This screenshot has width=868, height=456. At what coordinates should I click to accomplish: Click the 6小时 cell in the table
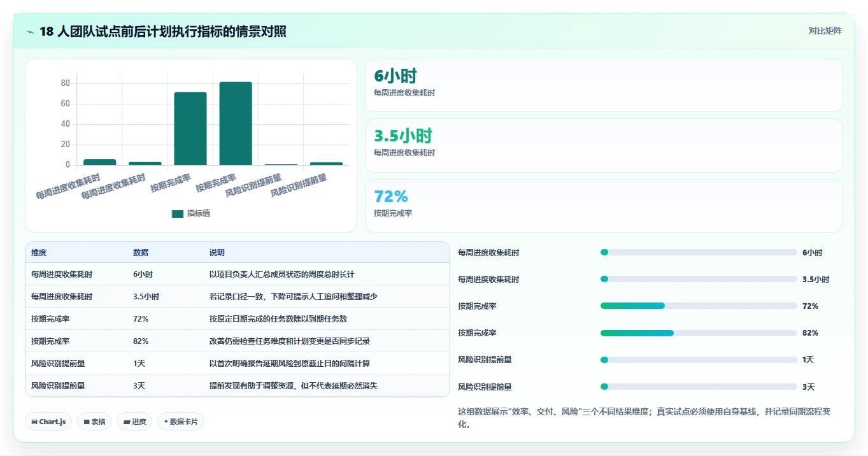tap(143, 274)
